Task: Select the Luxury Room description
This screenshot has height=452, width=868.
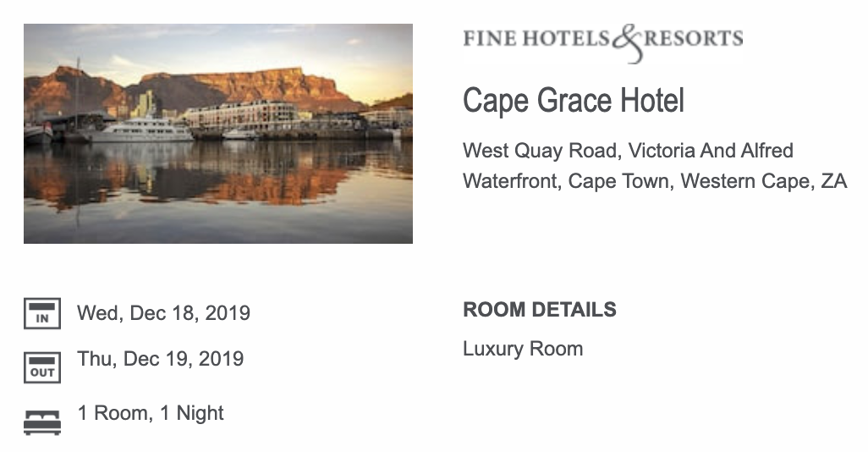Action: (522, 349)
